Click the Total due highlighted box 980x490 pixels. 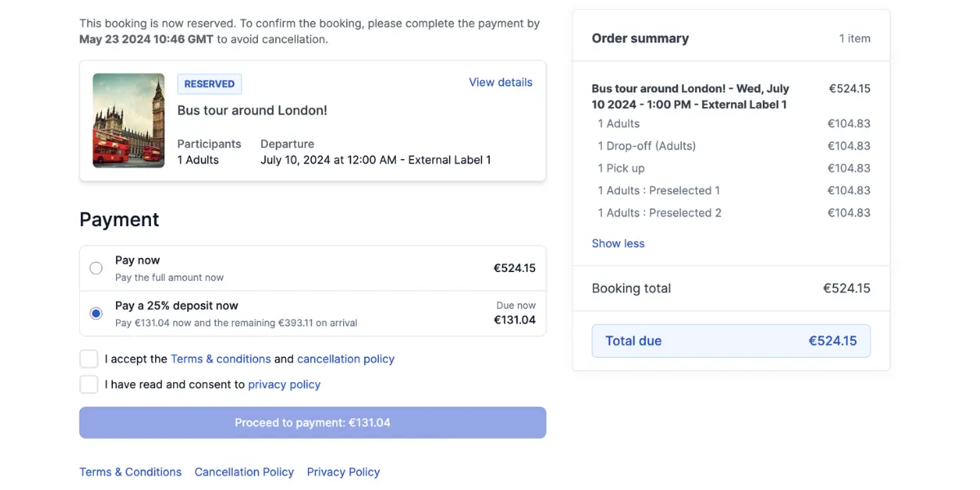click(x=731, y=341)
